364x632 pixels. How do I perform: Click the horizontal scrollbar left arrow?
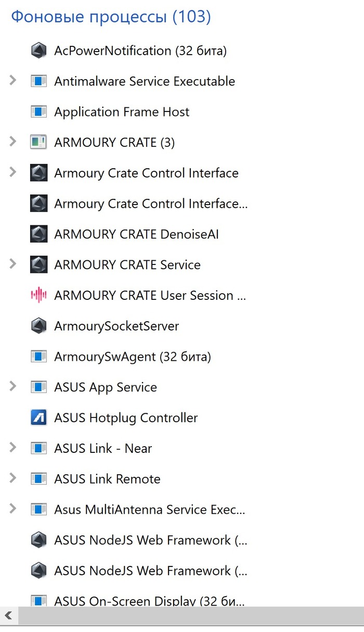(x=9, y=616)
